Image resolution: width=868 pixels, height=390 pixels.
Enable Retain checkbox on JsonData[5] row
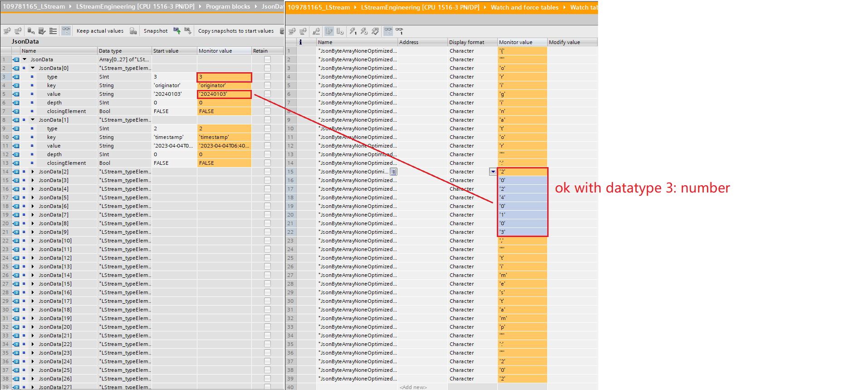pos(267,197)
